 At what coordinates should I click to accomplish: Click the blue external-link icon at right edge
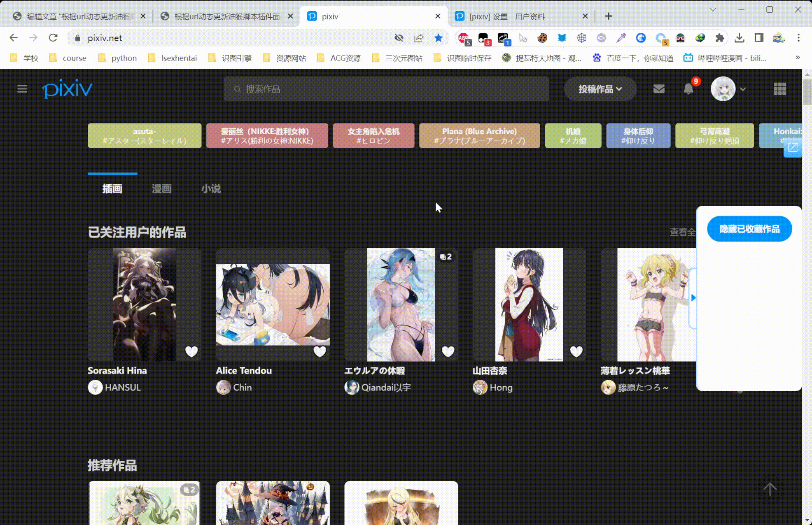tap(793, 148)
